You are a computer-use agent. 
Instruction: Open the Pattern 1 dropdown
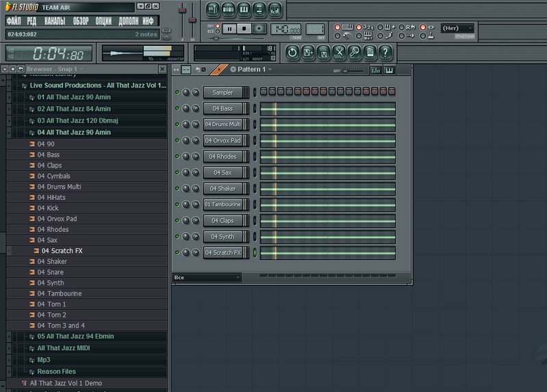tap(255, 70)
